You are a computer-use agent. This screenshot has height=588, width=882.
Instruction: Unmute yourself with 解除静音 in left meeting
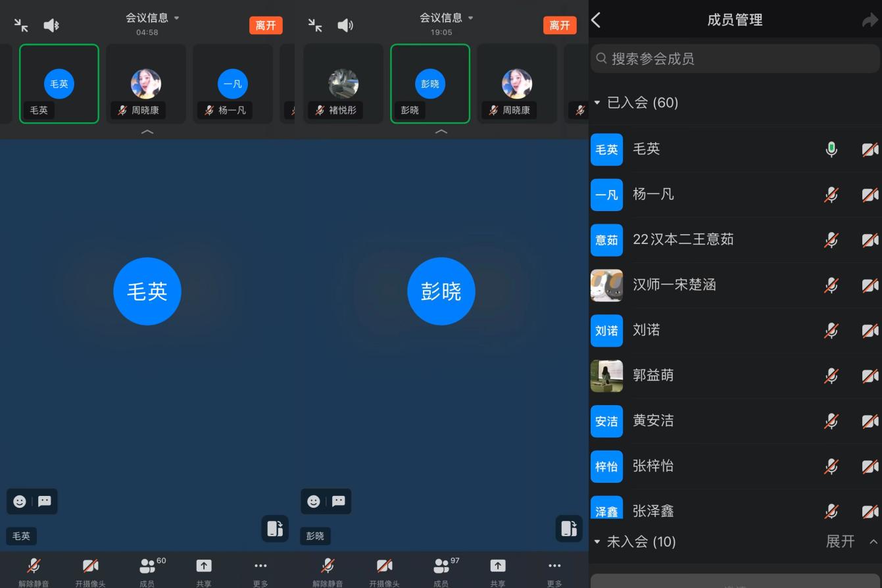click(34, 571)
